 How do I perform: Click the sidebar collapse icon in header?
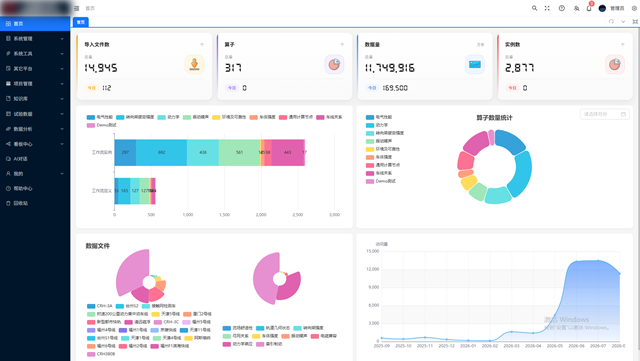tap(77, 8)
